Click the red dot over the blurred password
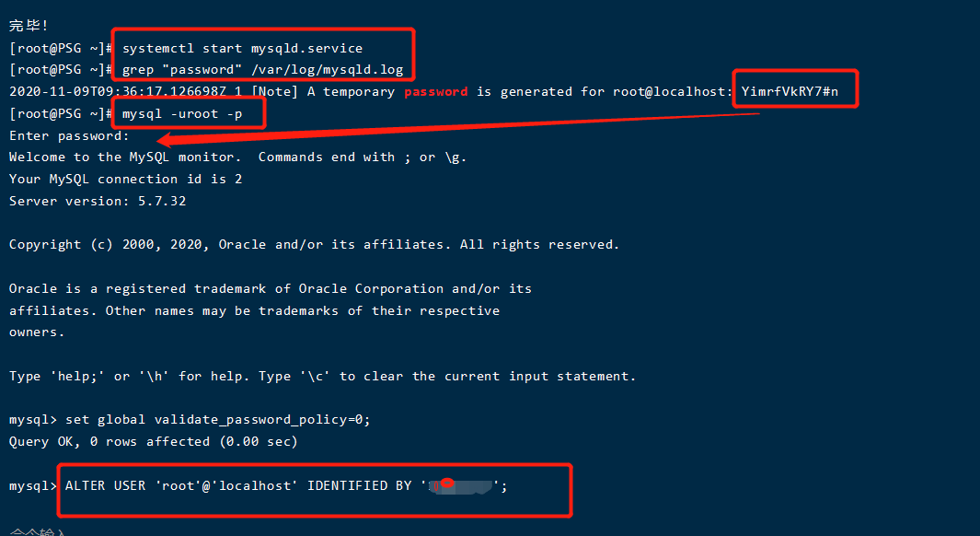The height and width of the screenshot is (536, 980). [x=447, y=483]
